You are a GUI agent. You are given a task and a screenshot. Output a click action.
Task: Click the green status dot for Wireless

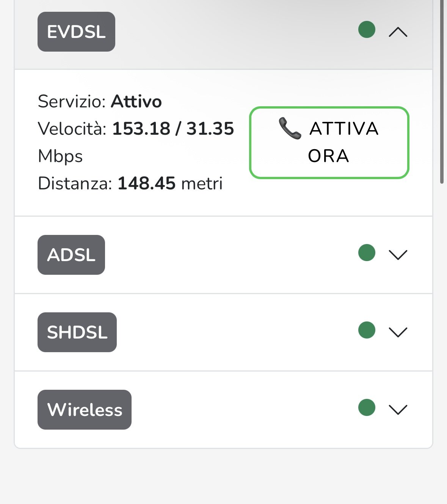coord(367,408)
